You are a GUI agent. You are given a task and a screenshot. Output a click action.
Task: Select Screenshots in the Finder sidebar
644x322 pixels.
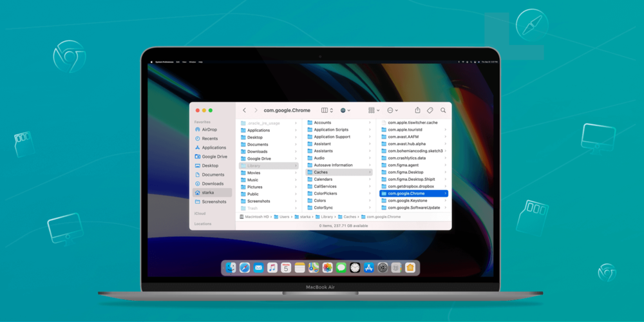(x=213, y=202)
